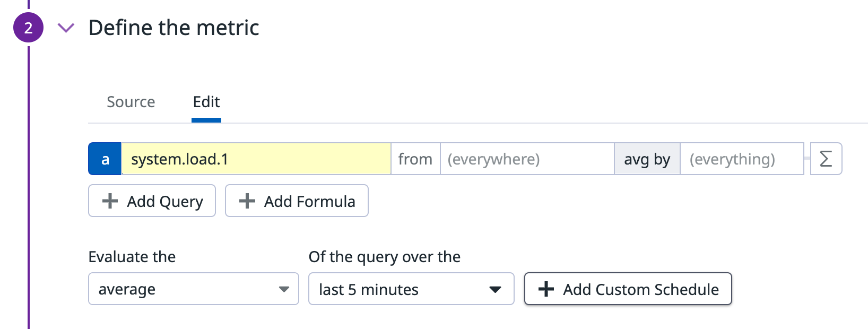Click the Define the metric heading

coord(173,28)
